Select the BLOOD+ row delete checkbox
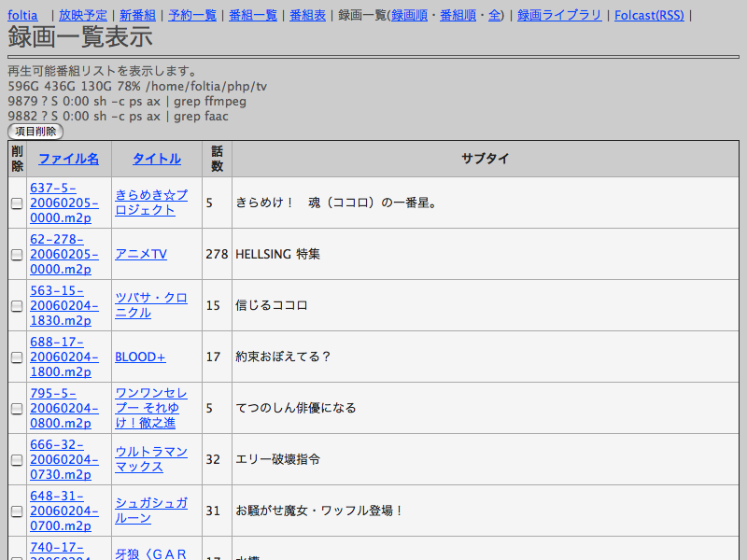747x560 pixels. pyautogui.click(x=17, y=357)
